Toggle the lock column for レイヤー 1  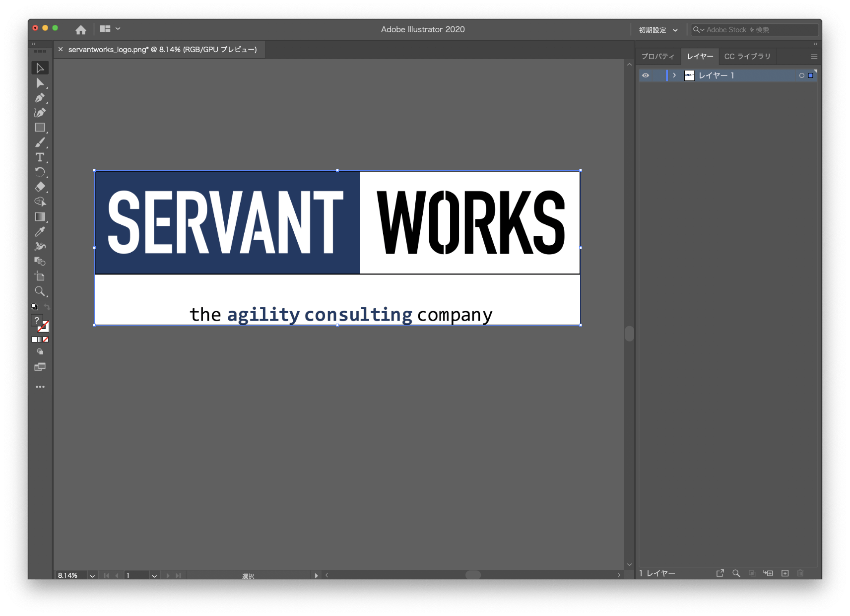pos(658,75)
